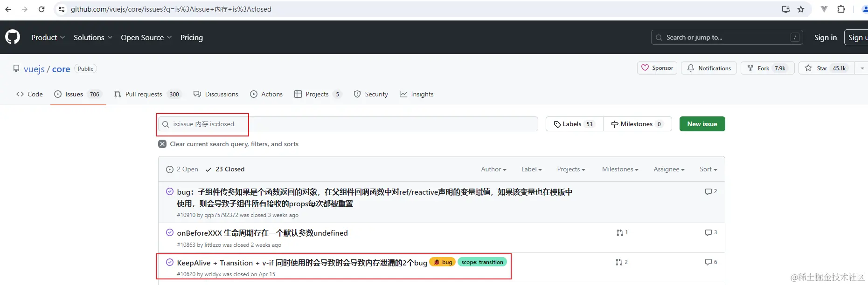Image resolution: width=868 pixels, height=285 pixels.
Task: Focus the issues search filter field
Action: point(348,124)
